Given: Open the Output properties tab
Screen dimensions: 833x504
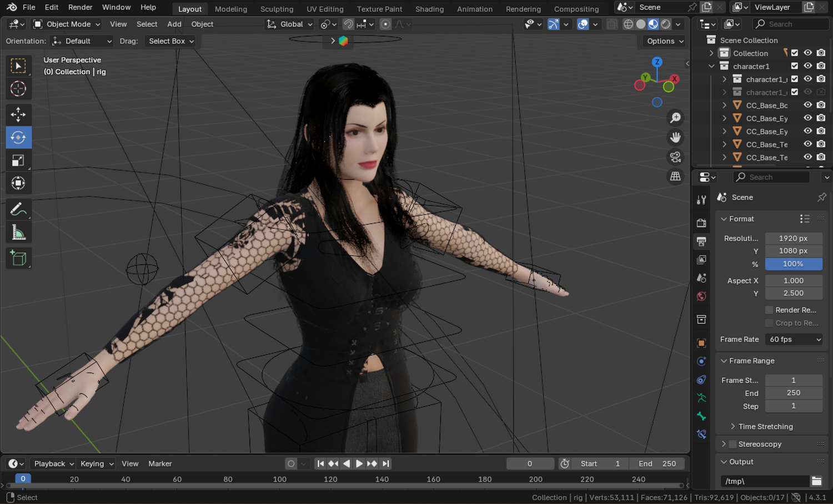Looking at the screenshot, I should [701, 241].
